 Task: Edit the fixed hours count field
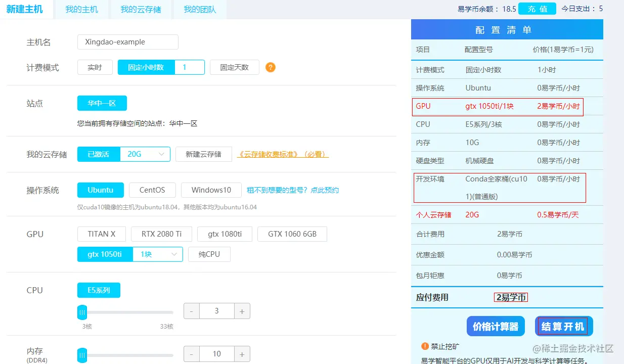[190, 67]
